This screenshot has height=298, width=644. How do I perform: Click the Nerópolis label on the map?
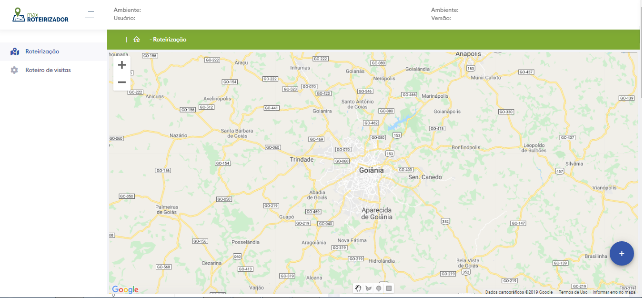point(384,78)
